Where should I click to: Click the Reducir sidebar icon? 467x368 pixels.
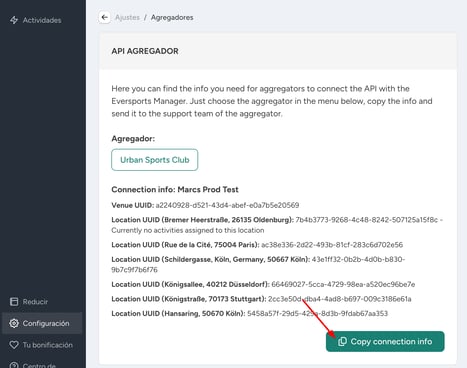coord(14,302)
